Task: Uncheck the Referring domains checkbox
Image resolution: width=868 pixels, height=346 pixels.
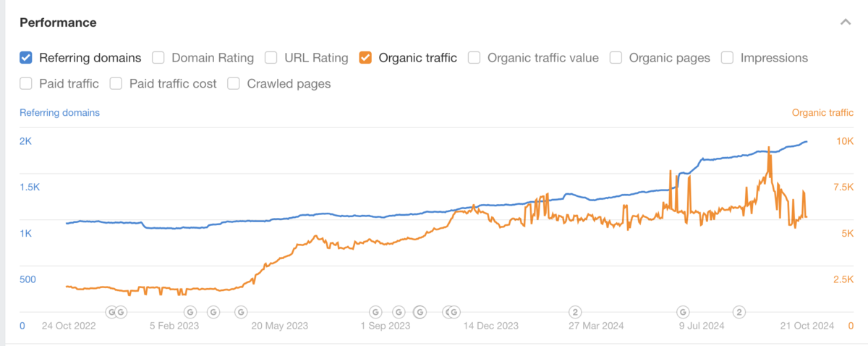Action: click(x=26, y=58)
